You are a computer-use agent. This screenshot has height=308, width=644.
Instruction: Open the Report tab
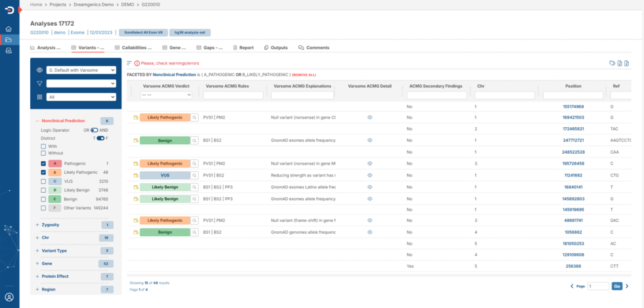click(x=243, y=48)
